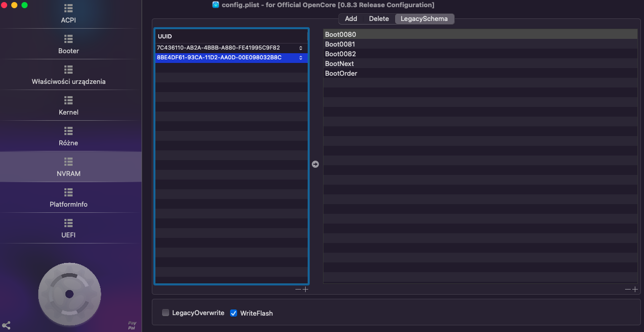Click the green zoom window button
This screenshot has width=644, height=332.
pos(25,5)
